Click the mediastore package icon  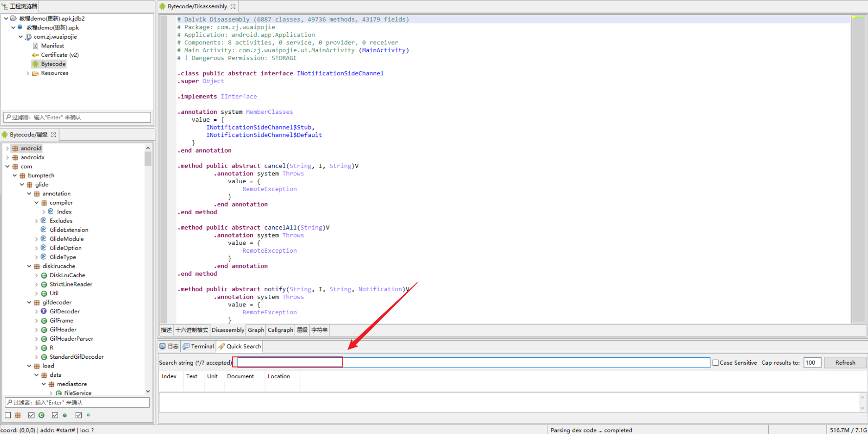tap(51, 384)
